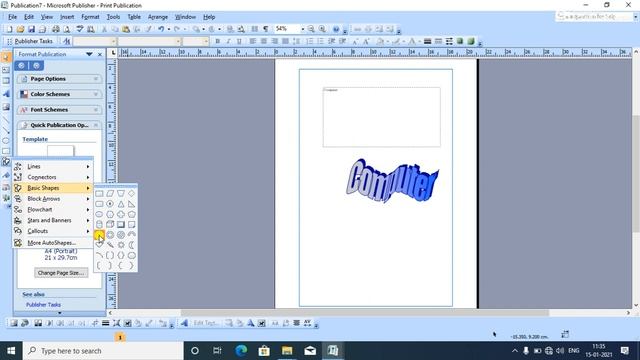Open the Callouts submenu
Image resolution: width=640 pixels, height=360 pixels.
52,231
